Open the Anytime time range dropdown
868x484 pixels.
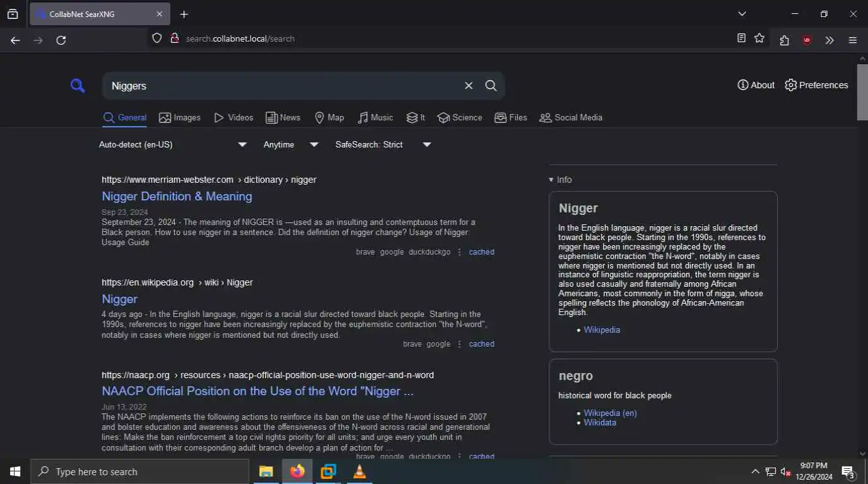[x=291, y=144]
